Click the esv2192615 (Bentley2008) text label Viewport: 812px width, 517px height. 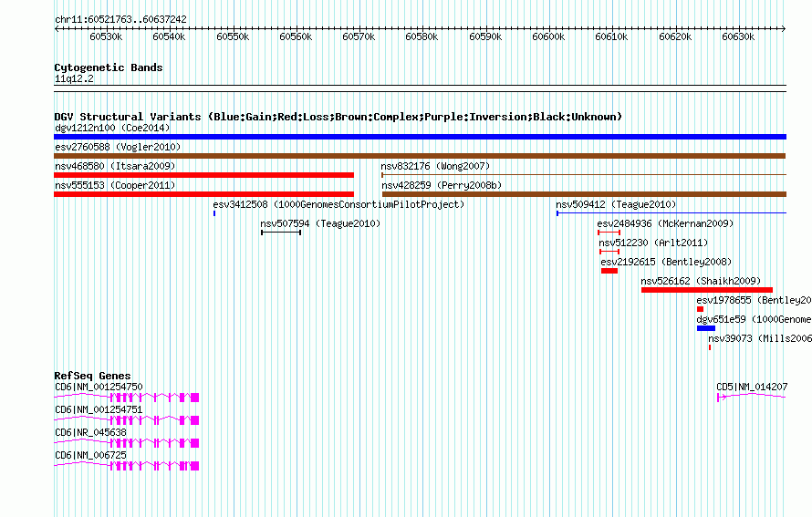(667, 262)
